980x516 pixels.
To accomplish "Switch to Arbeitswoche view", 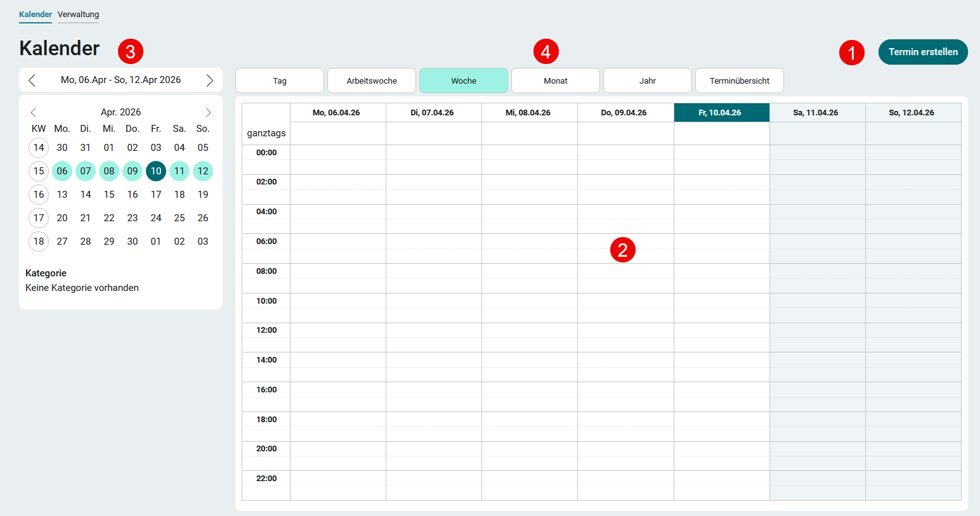I will pos(372,81).
